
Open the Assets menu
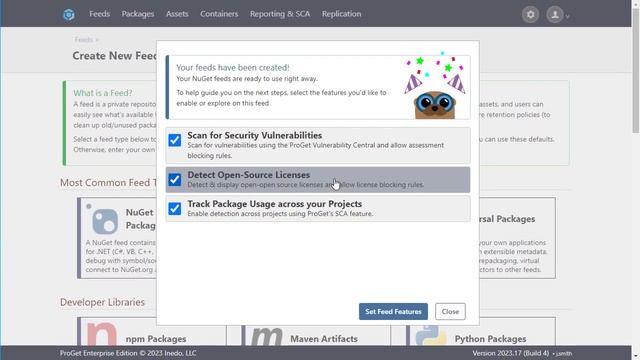[177, 14]
